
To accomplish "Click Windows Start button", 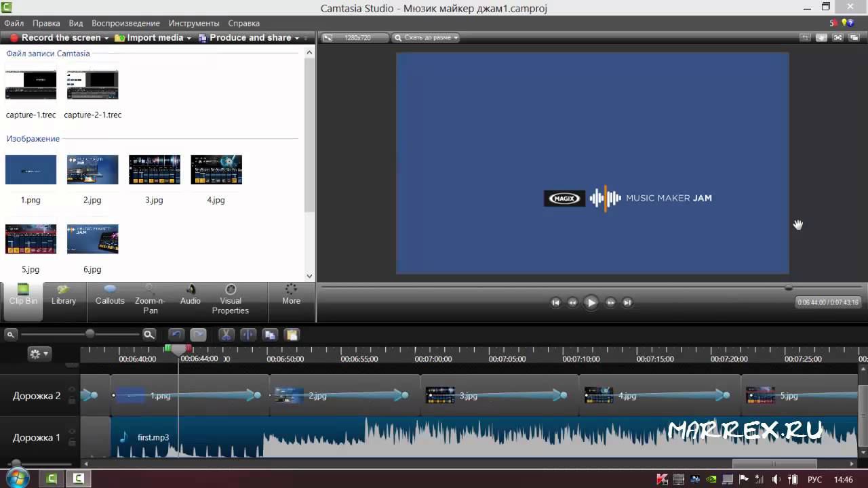I will pyautogui.click(x=16, y=479).
